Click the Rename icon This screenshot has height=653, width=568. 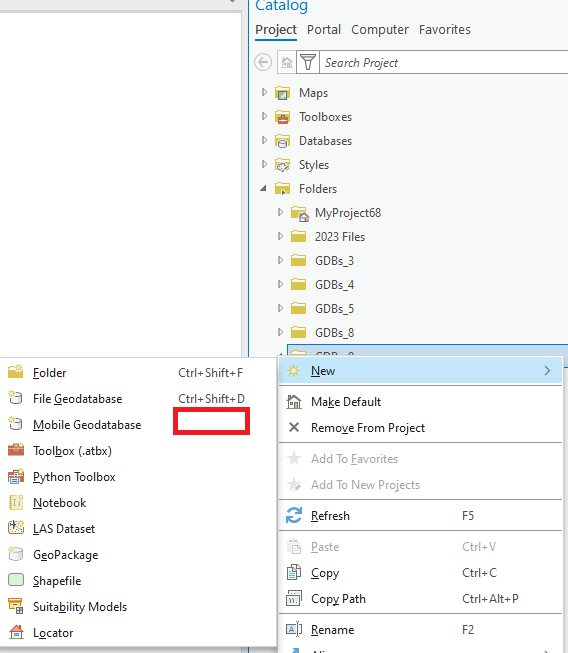[x=294, y=629]
